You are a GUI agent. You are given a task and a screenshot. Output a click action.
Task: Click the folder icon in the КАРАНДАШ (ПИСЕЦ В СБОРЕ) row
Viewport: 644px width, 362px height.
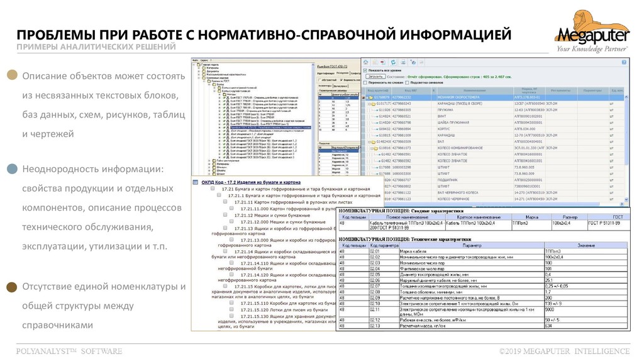(x=374, y=104)
